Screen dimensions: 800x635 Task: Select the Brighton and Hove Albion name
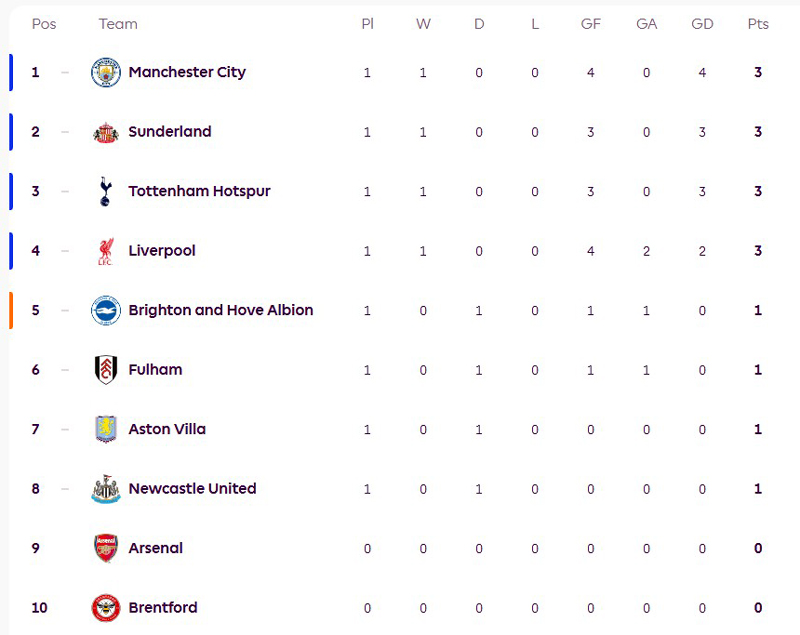point(220,310)
